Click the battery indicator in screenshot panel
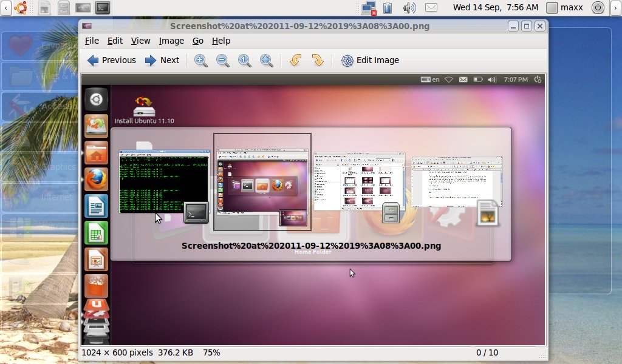 477,79
